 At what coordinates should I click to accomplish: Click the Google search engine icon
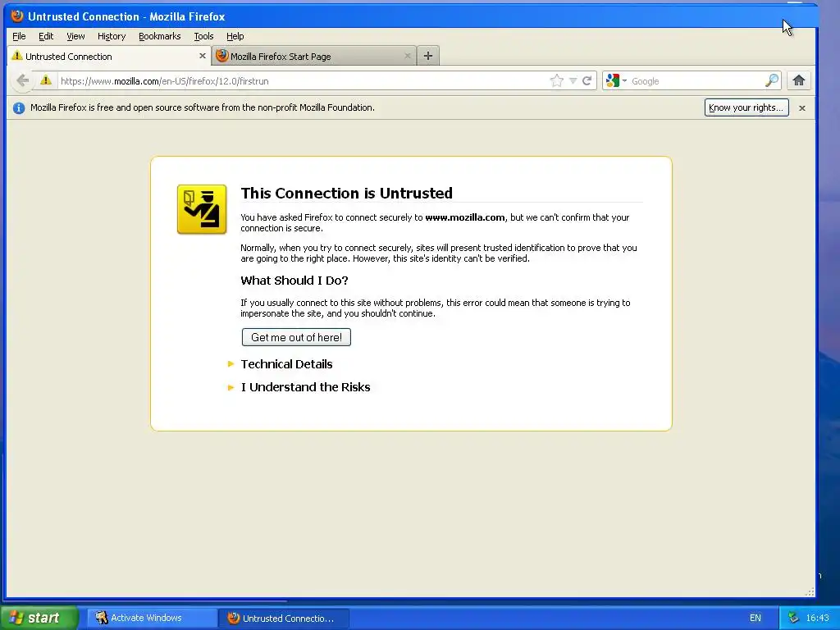point(612,81)
